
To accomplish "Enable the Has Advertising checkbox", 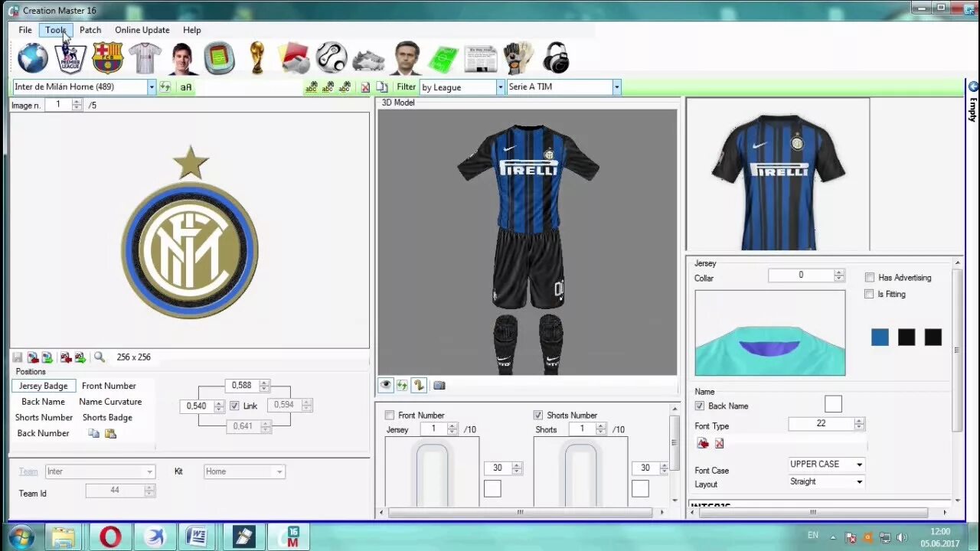I will [x=869, y=278].
